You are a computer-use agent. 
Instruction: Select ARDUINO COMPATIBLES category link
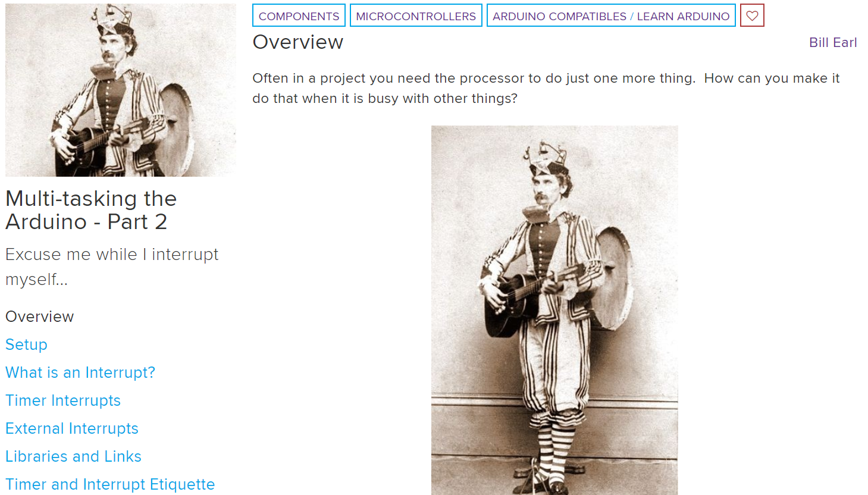(559, 16)
